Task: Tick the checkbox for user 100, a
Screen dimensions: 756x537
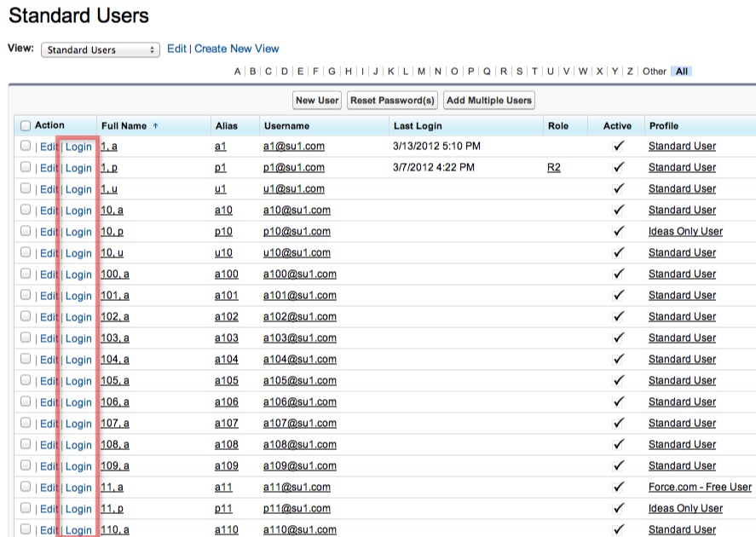Action: click(x=26, y=274)
